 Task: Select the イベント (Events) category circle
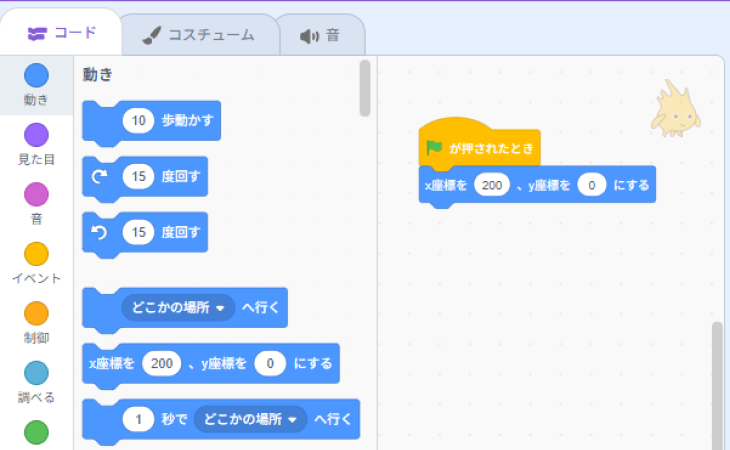pos(36,254)
